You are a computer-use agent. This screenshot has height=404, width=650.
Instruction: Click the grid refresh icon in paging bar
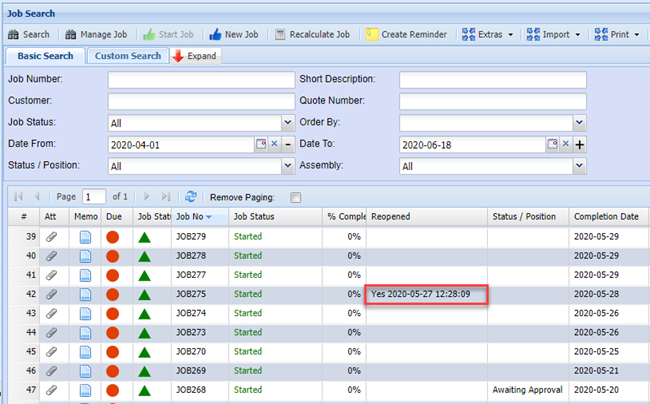coord(190,197)
